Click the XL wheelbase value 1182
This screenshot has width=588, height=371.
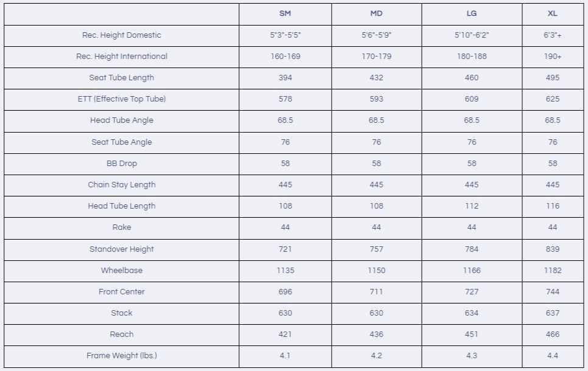552,271
